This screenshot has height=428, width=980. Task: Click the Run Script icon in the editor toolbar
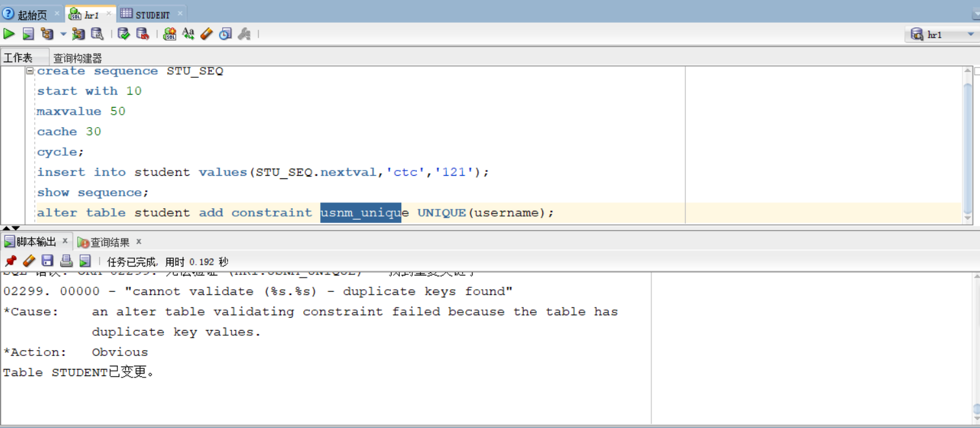click(x=29, y=34)
